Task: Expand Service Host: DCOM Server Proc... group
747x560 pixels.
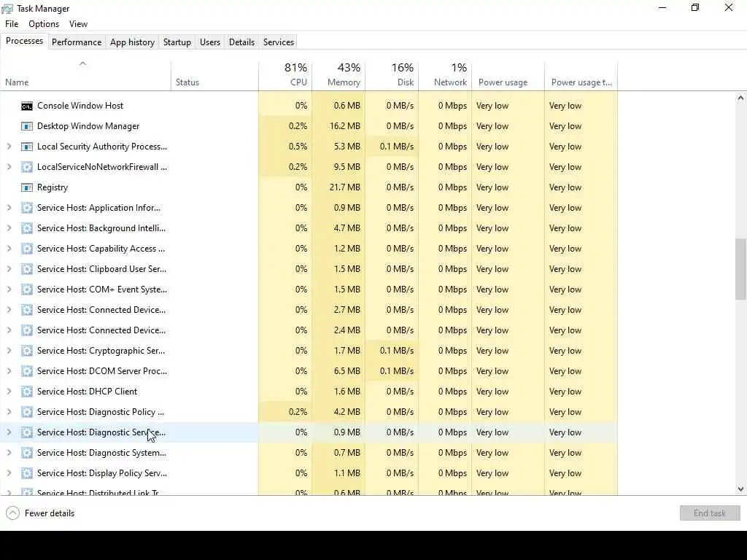Action: [x=9, y=371]
